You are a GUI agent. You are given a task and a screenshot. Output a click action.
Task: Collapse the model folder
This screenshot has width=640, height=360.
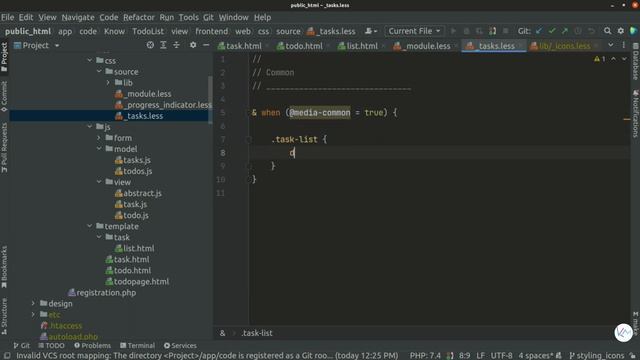point(99,149)
